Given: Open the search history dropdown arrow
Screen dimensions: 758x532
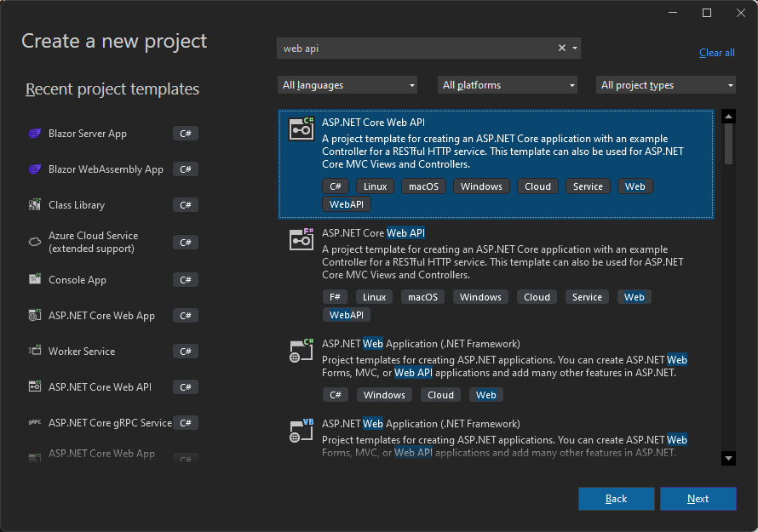Looking at the screenshot, I should (575, 49).
